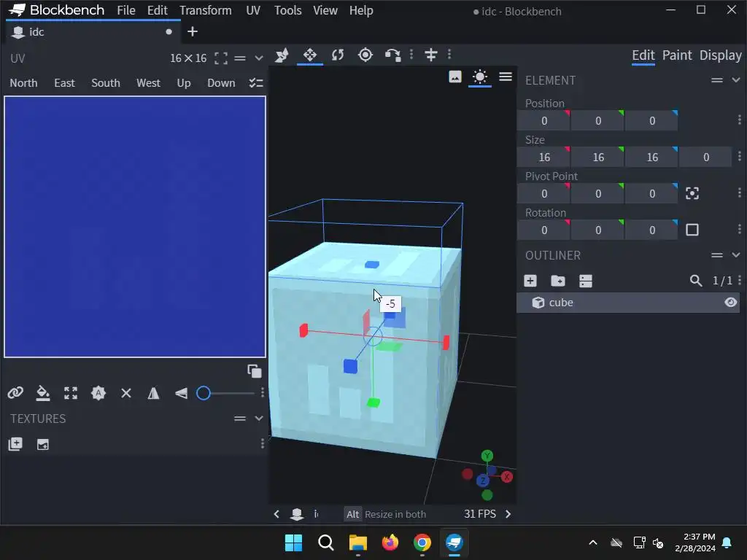The width and height of the screenshot is (747, 560).
Task: Click the Add Cube icon in Outliner
Action: [530, 281]
